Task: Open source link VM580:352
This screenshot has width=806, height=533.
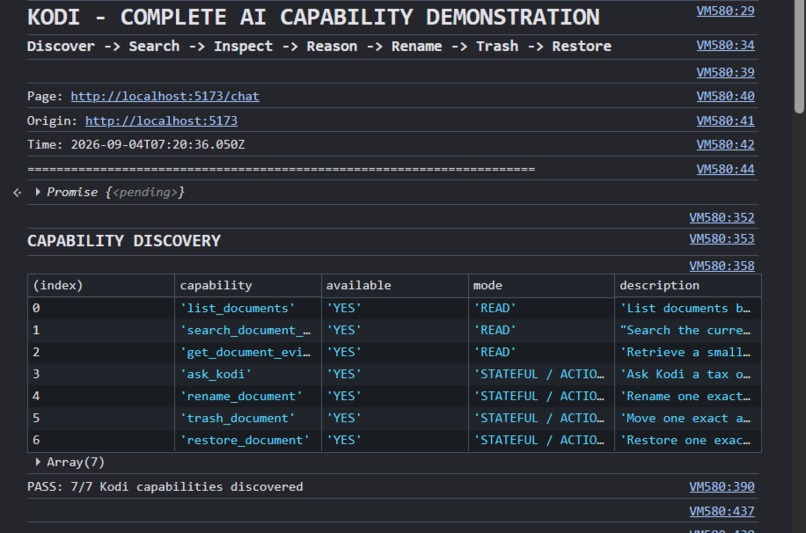Action: pyautogui.click(x=722, y=217)
